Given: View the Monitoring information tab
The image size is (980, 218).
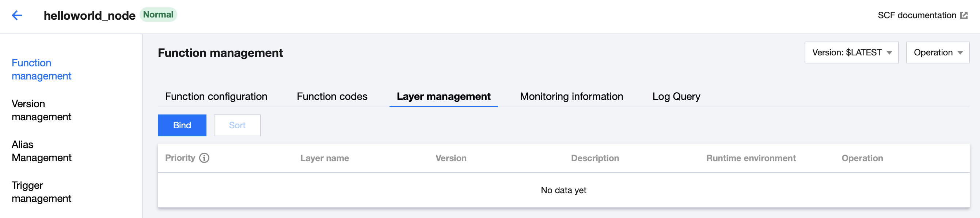Looking at the screenshot, I should (x=571, y=97).
